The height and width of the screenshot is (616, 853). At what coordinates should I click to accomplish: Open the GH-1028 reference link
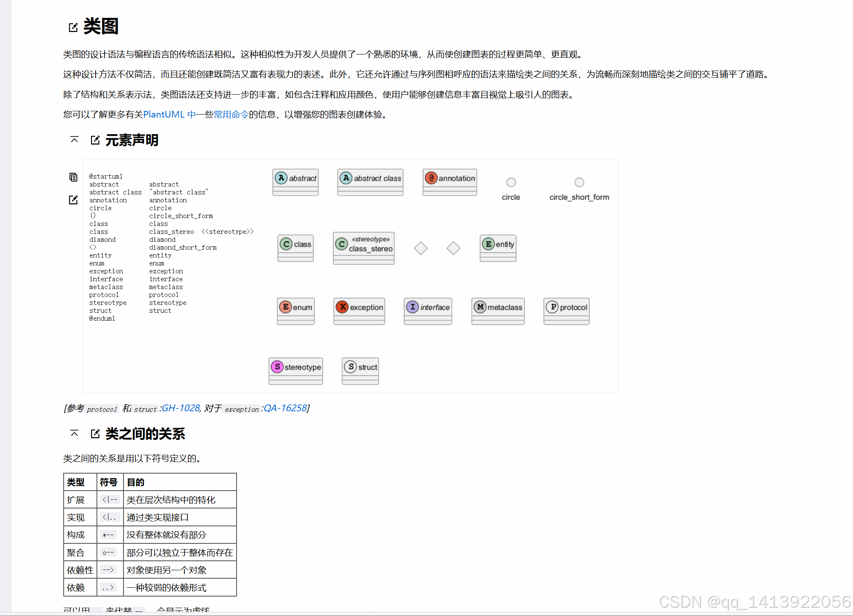click(181, 408)
